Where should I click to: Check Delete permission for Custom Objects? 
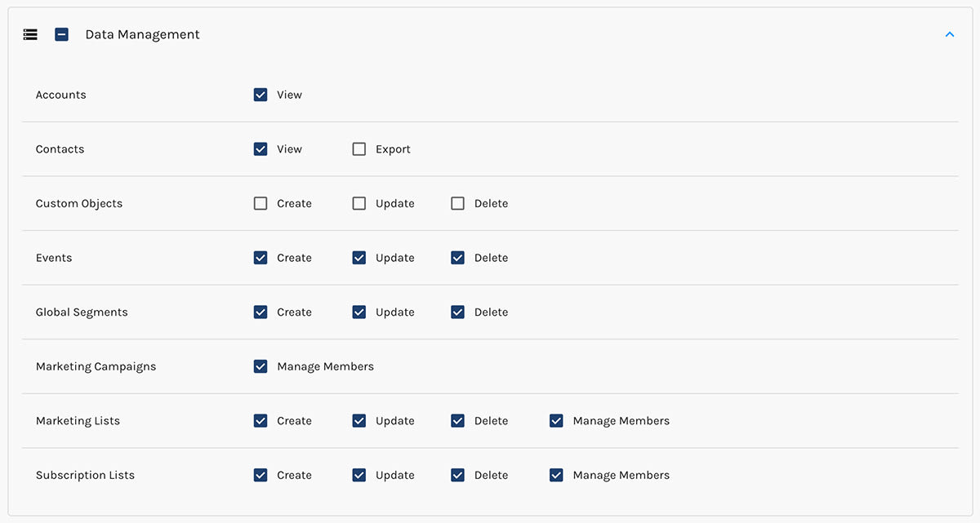[457, 203]
